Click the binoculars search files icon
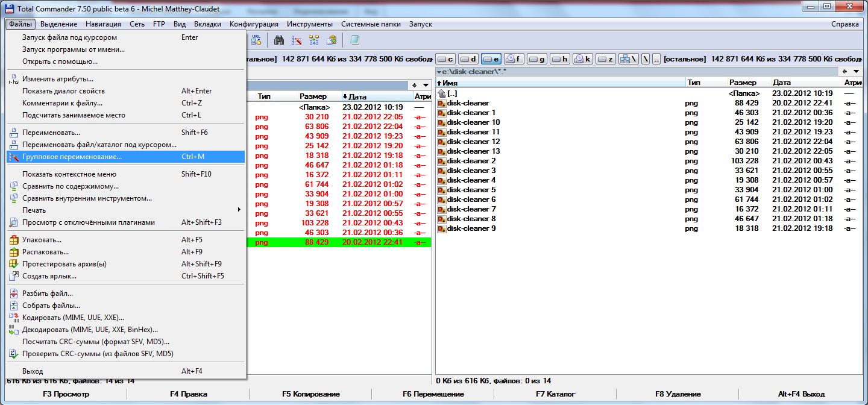 point(279,40)
